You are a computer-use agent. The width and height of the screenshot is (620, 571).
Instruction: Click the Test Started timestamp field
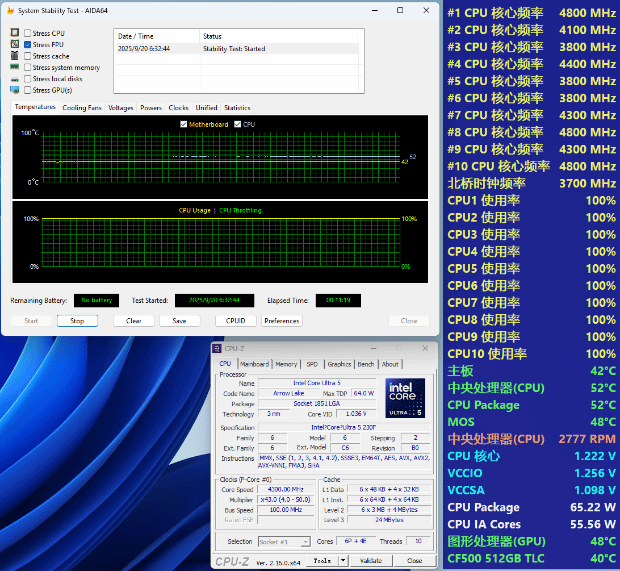pos(214,301)
